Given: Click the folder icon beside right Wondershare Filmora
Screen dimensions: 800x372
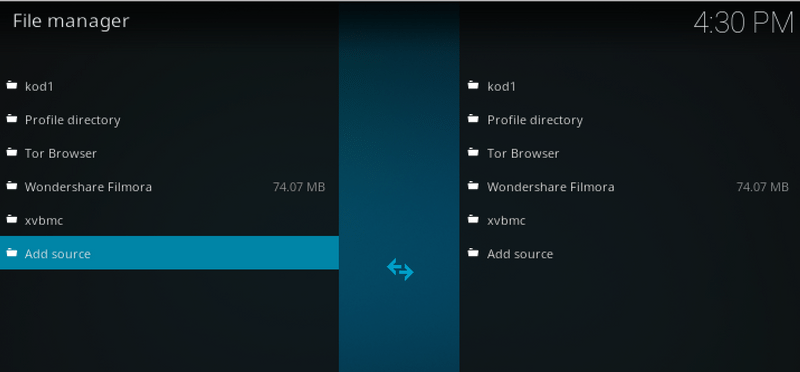Looking at the screenshot, I should coord(473,186).
